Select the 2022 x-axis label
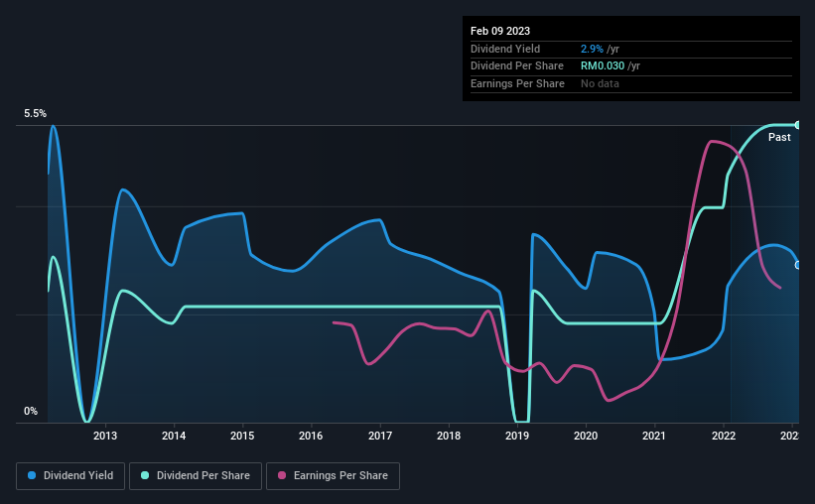The height and width of the screenshot is (504, 815). 724,436
